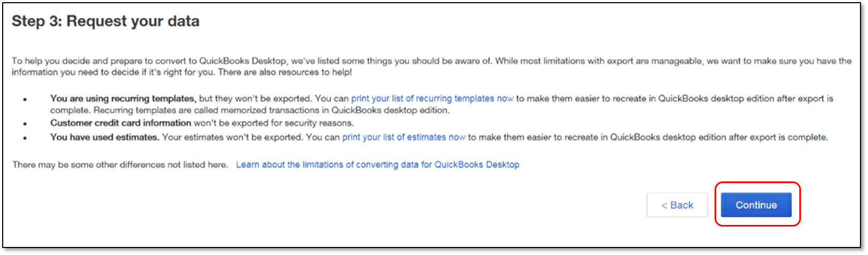Click the Step 3: Request your data heading

106,21
